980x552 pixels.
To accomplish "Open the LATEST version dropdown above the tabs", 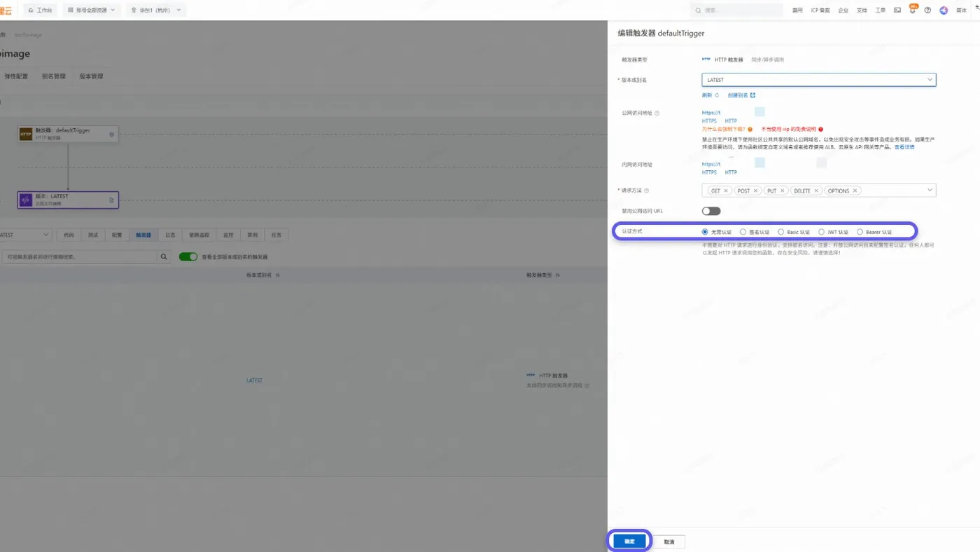I will (26, 235).
